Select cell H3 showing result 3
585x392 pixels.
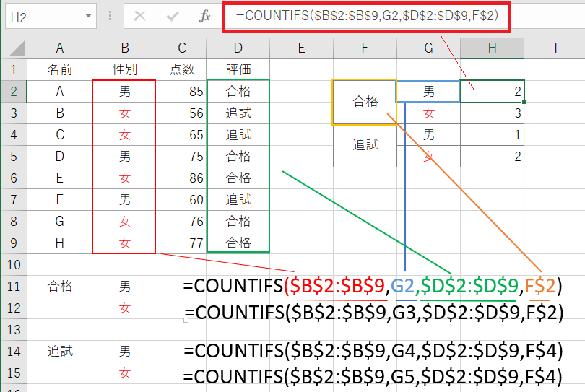[492, 113]
